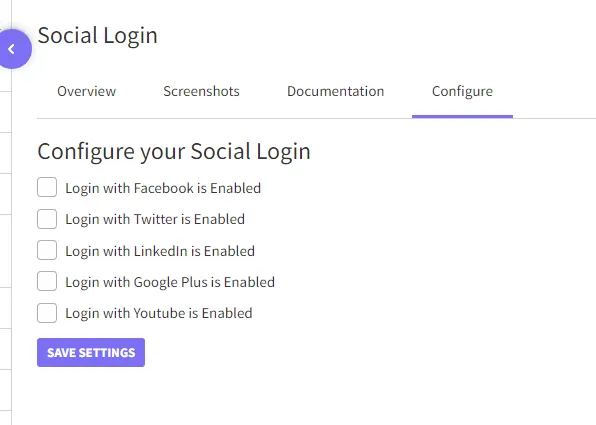Image resolution: width=596 pixels, height=425 pixels.
Task: Click the 'Login with LinkedIn is Enabled' label text
Action: tap(160, 251)
